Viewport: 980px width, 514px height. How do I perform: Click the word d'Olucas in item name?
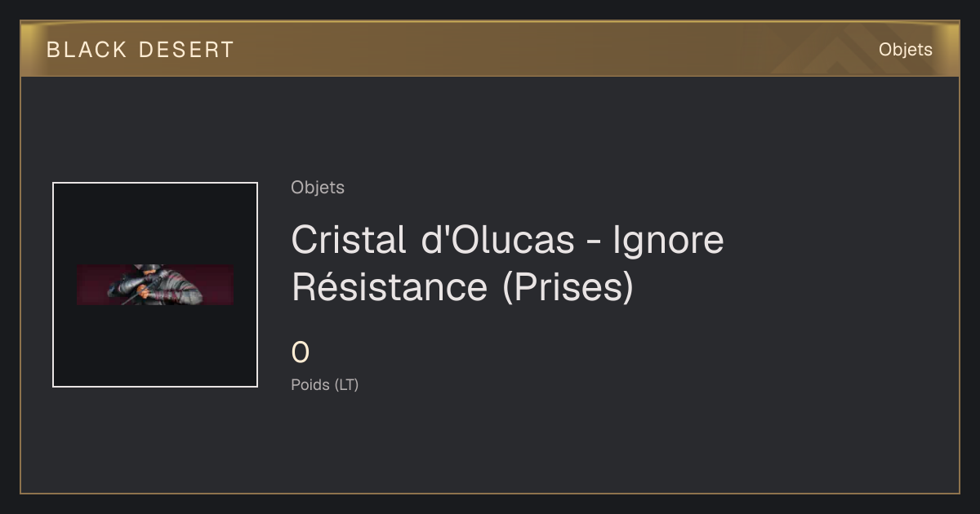[x=497, y=240]
